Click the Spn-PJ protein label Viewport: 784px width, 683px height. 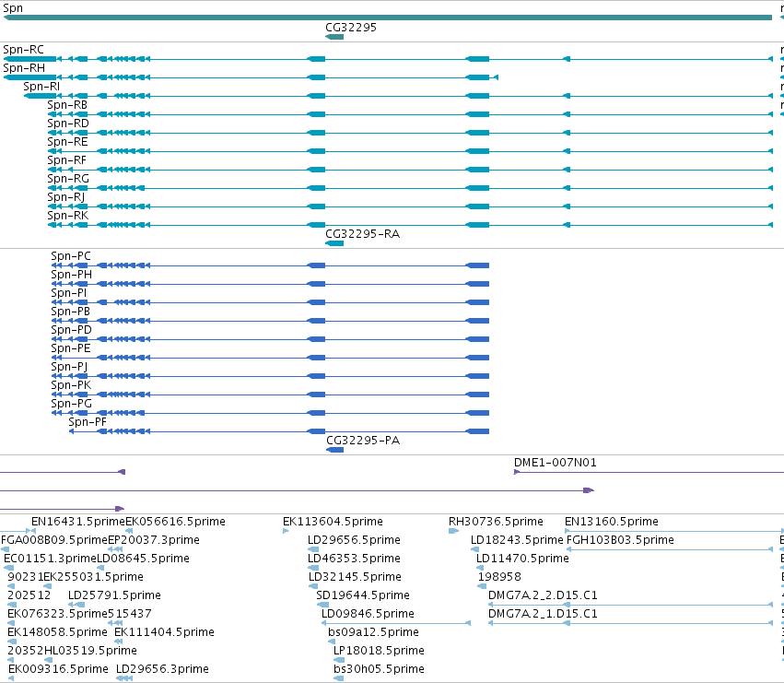(69, 367)
